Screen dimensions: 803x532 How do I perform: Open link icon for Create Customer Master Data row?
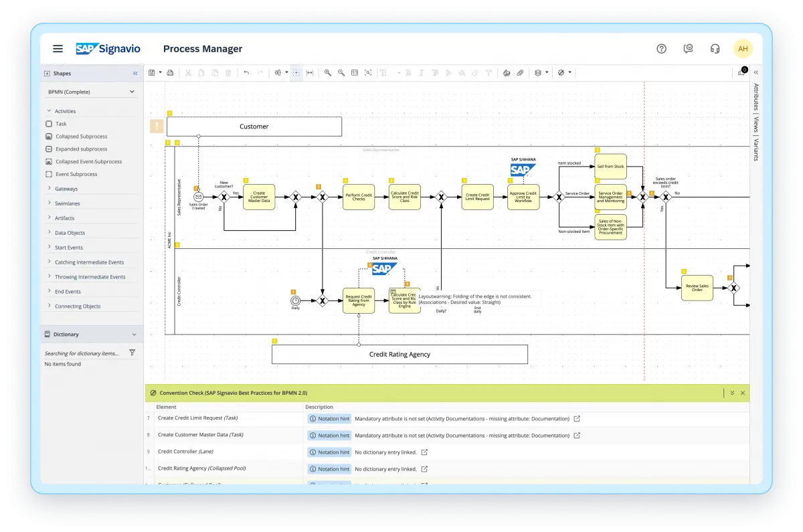[x=577, y=436]
